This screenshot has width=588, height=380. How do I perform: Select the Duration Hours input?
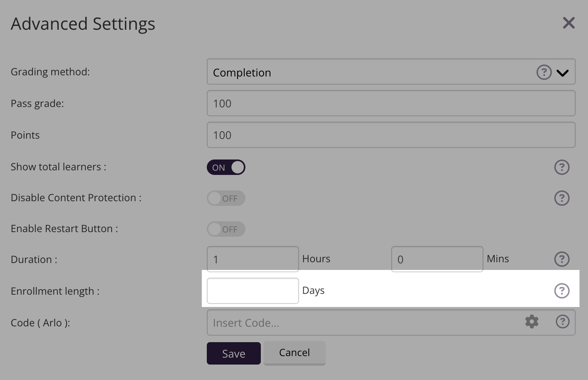coord(253,259)
